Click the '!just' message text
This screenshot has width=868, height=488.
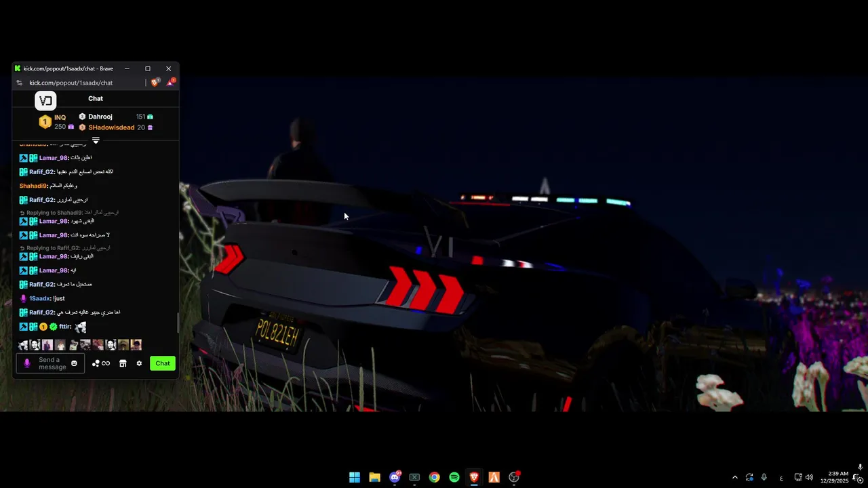pos(59,298)
